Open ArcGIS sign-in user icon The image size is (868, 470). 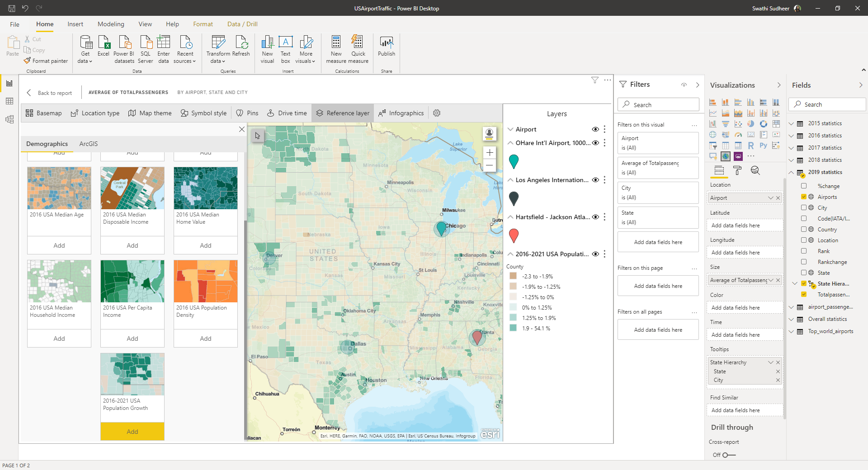coord(489,133)
